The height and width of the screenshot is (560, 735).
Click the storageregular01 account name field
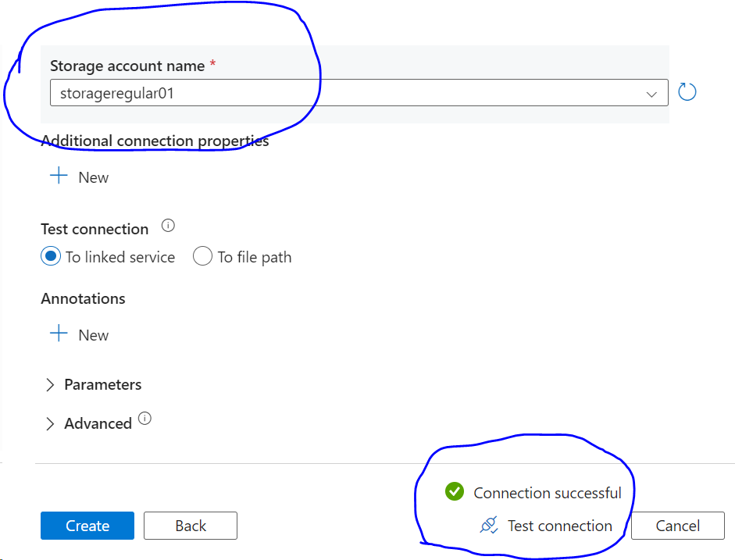344,93
